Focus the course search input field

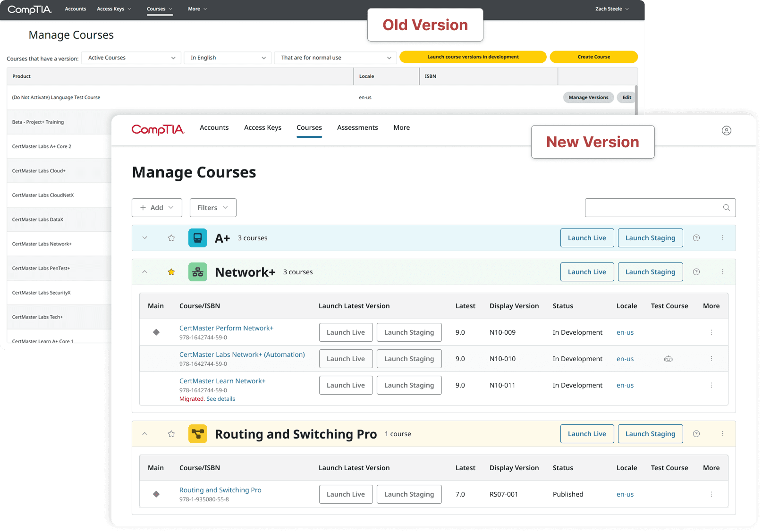(660, 208)
